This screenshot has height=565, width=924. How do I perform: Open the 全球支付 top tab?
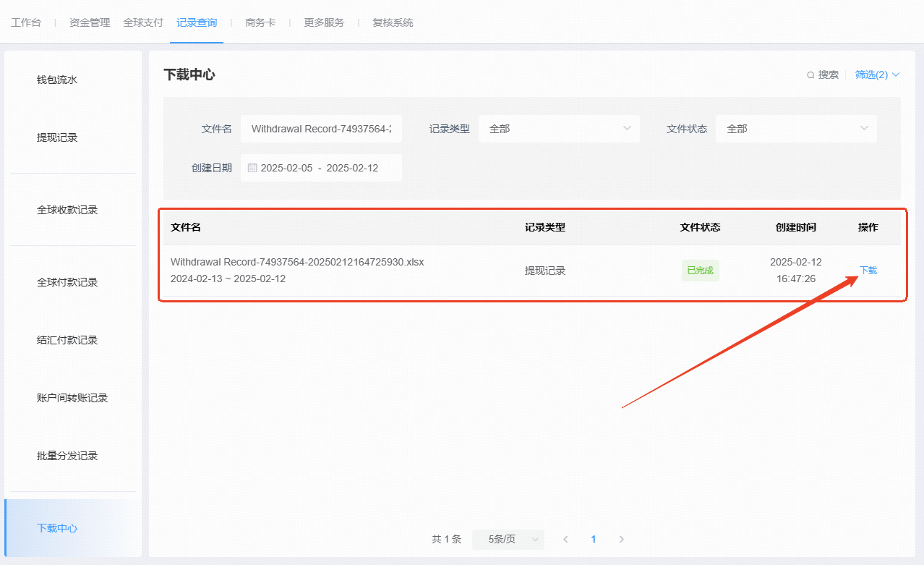pos(143,22)
